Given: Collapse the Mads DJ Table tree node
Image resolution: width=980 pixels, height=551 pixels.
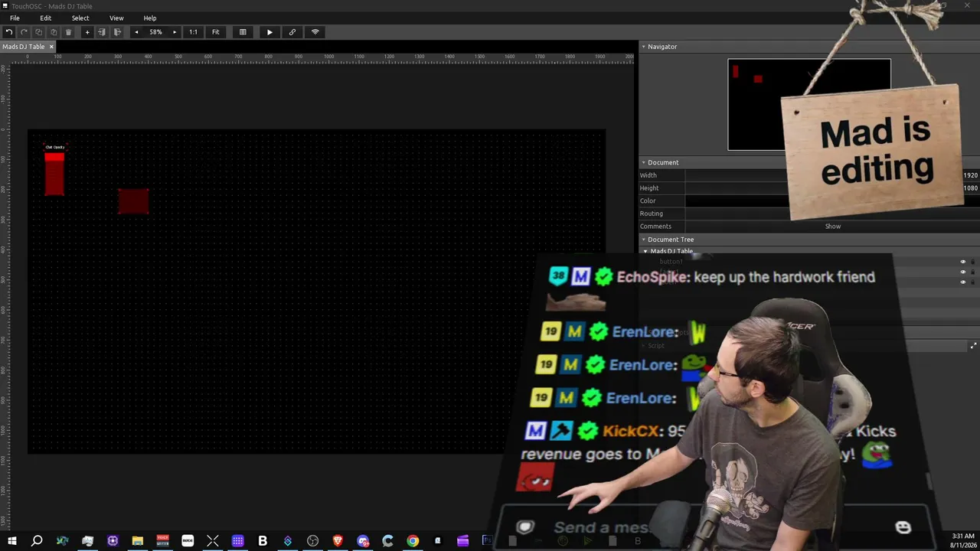Looking at the screenshot, I should tap(645, 251).
